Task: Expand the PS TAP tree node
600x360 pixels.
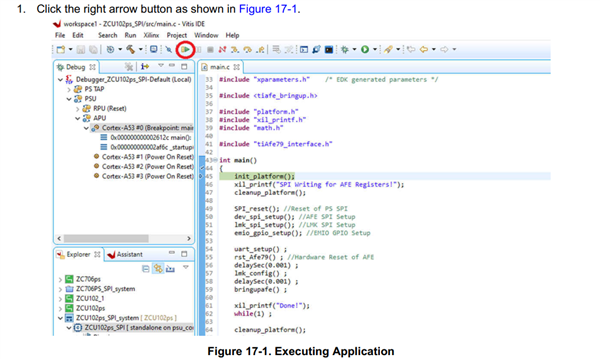Action: point(69,89)
